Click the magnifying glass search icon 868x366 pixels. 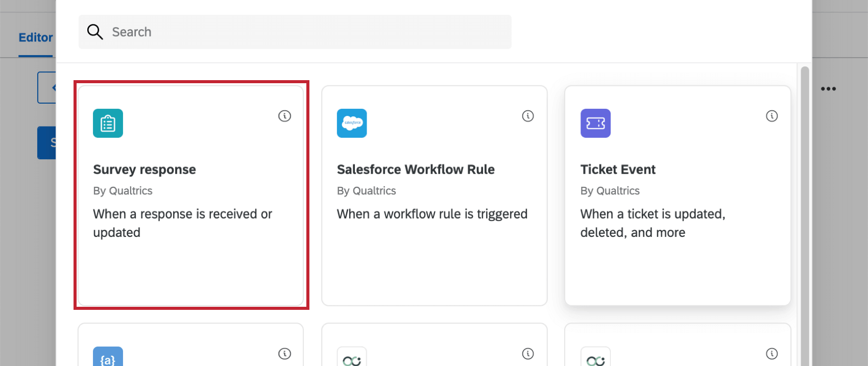tap(95, 32)
